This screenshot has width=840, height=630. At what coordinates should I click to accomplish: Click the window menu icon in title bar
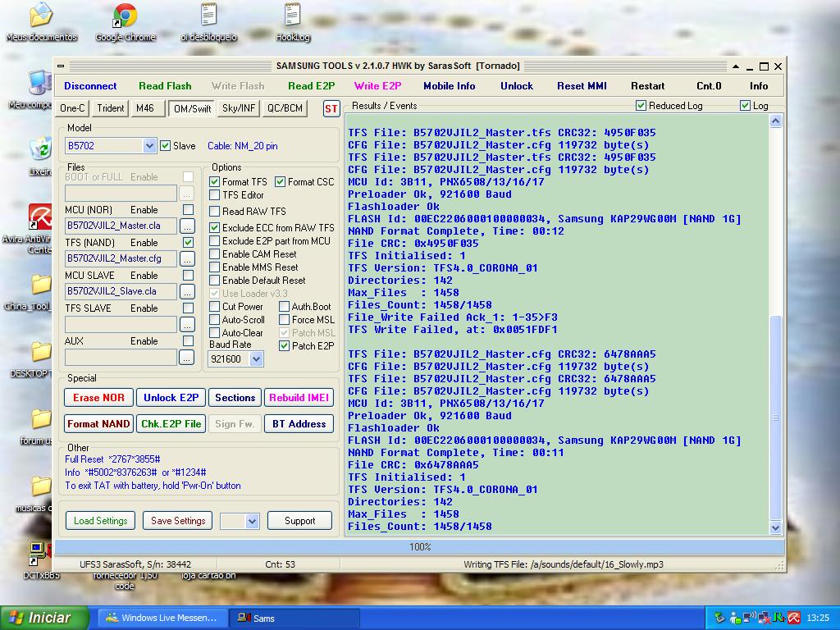61,66
